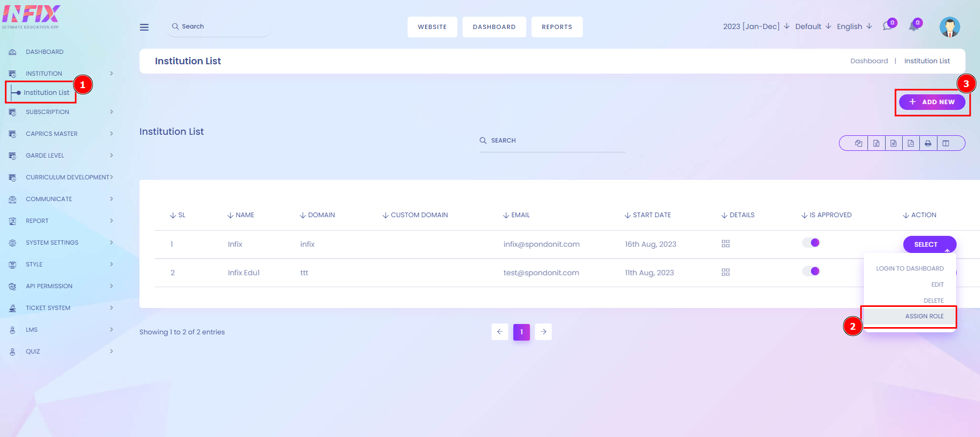Image resolution: width=980 pixels, height=437 pixels.
Task: Expand the Institution sidebar menu
Action: pyautogui.click(x=61, y=74)
